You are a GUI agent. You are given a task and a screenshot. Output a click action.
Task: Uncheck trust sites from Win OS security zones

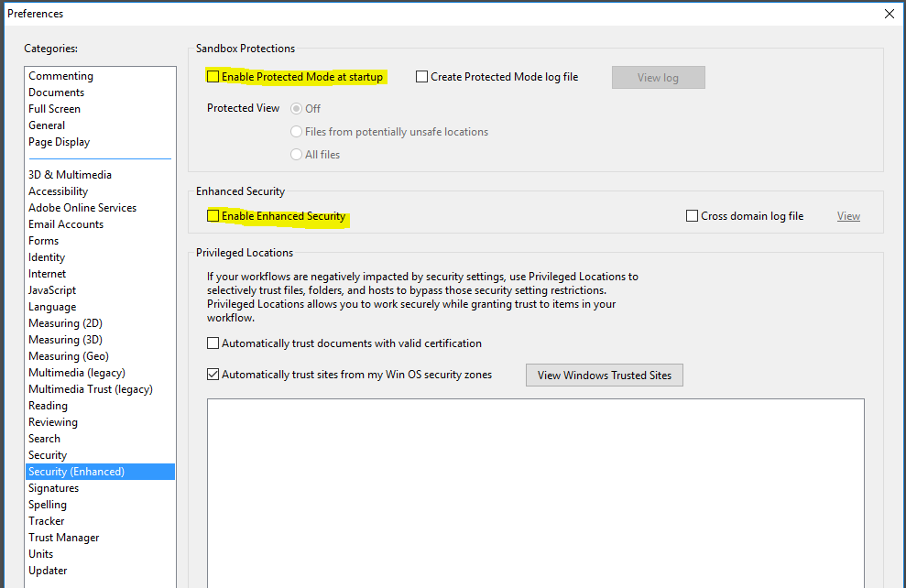point(213,375)
